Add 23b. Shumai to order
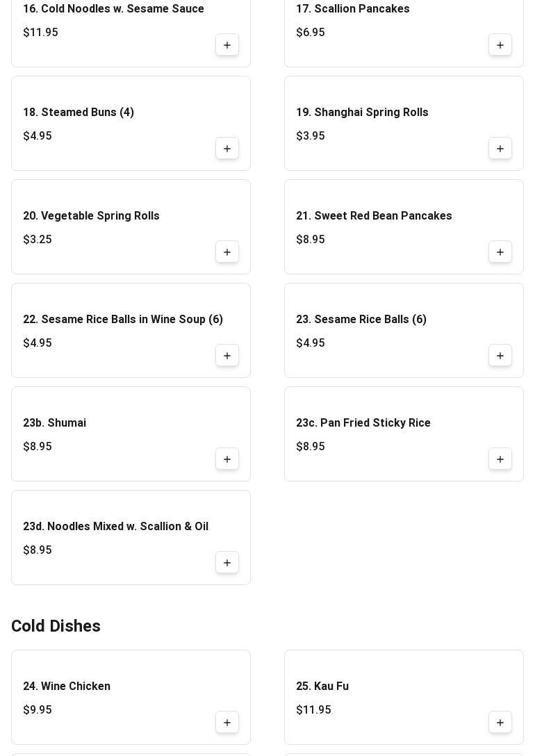Screen dimensions: 535x756 tap(227, 459)
